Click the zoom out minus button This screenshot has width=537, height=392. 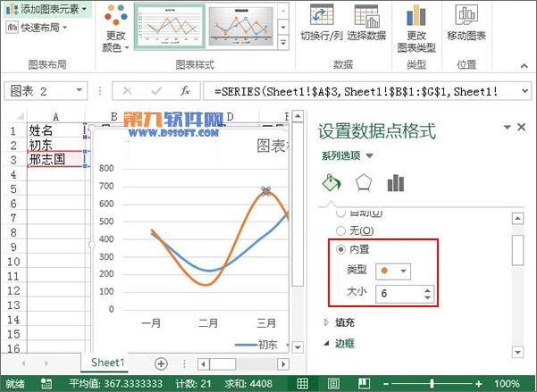coord(386,384)
